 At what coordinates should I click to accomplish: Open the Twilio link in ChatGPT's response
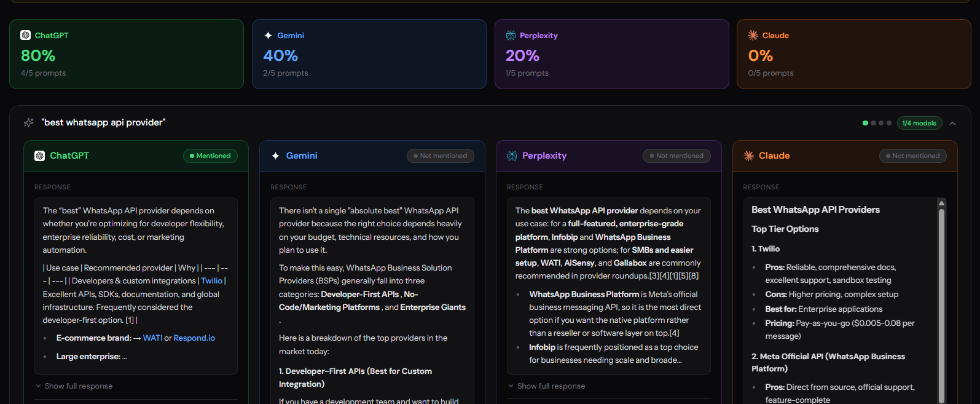211,280
